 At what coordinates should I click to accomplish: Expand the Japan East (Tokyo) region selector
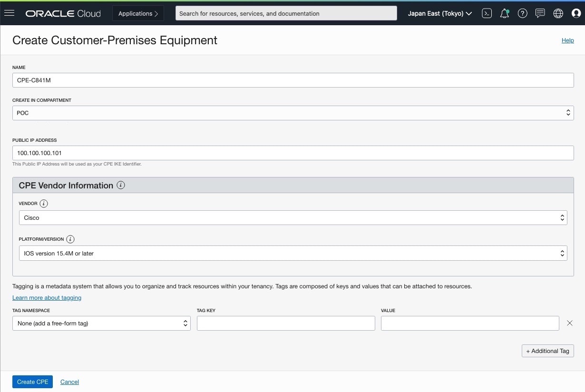tap(440, 13)
